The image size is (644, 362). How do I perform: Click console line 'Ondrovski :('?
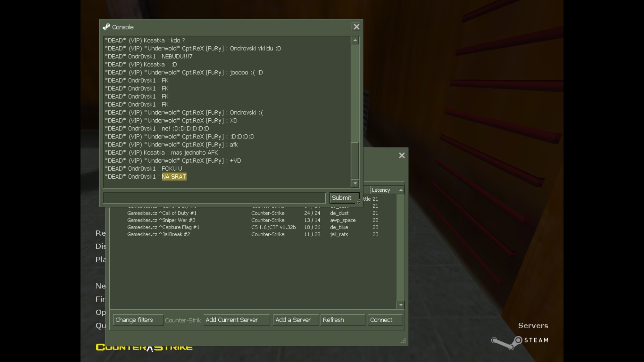184,112
